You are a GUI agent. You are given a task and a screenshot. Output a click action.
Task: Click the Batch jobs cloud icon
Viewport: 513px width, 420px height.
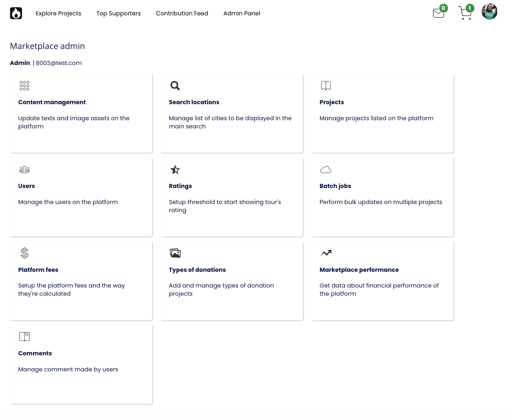click(326, 170)
